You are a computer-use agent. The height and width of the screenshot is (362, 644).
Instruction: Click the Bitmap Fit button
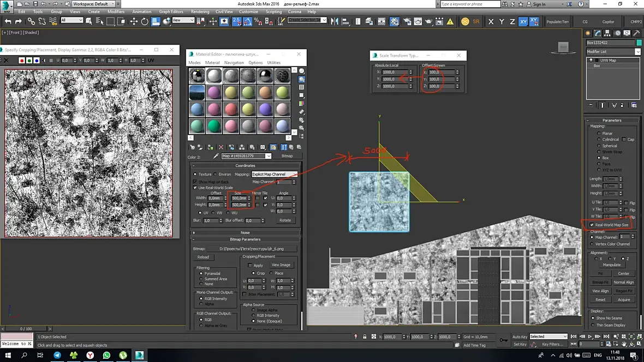[600, 282]
